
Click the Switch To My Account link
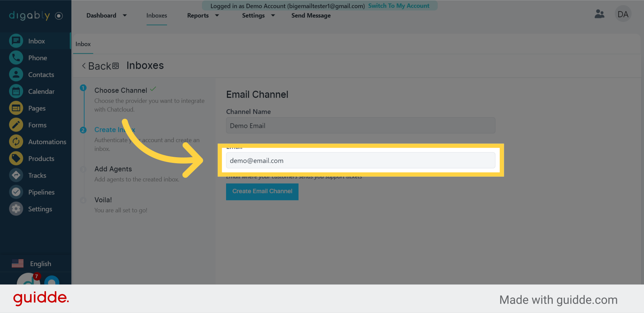[399, 6]
